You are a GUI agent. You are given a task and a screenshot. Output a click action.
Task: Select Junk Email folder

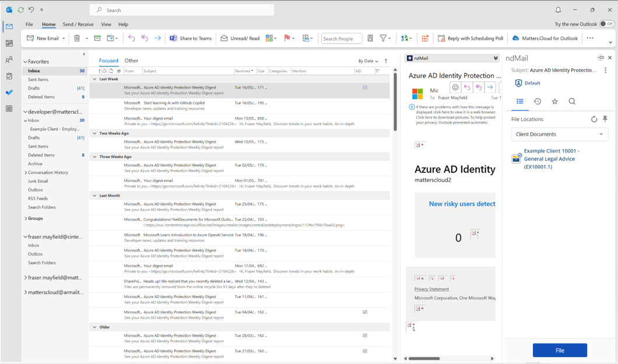point(38,181)
